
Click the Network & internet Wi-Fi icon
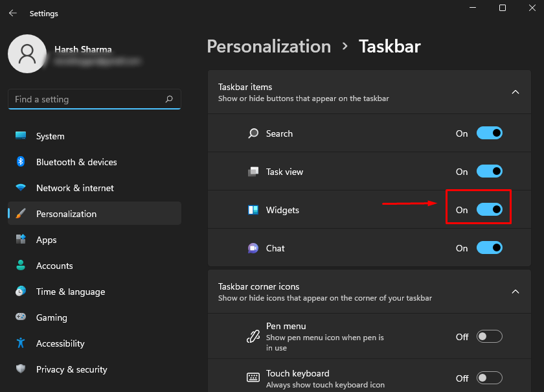tap(21, 188)
